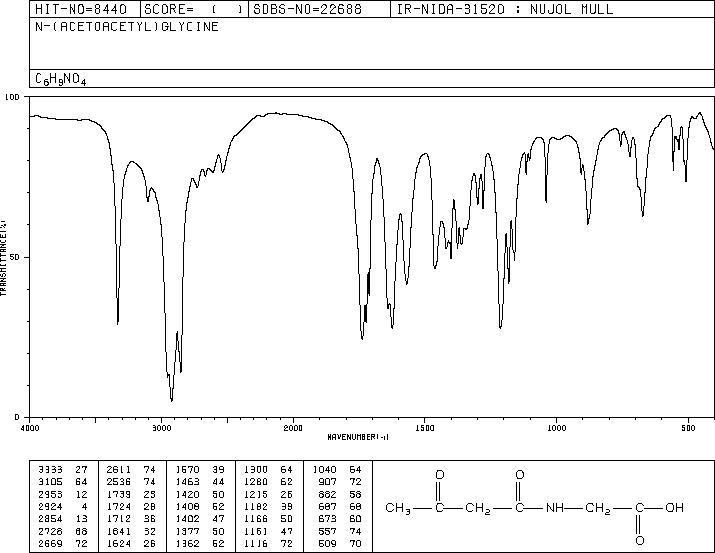
Task: Select the 2669 peak entry in table
Action: coord(63,543)
